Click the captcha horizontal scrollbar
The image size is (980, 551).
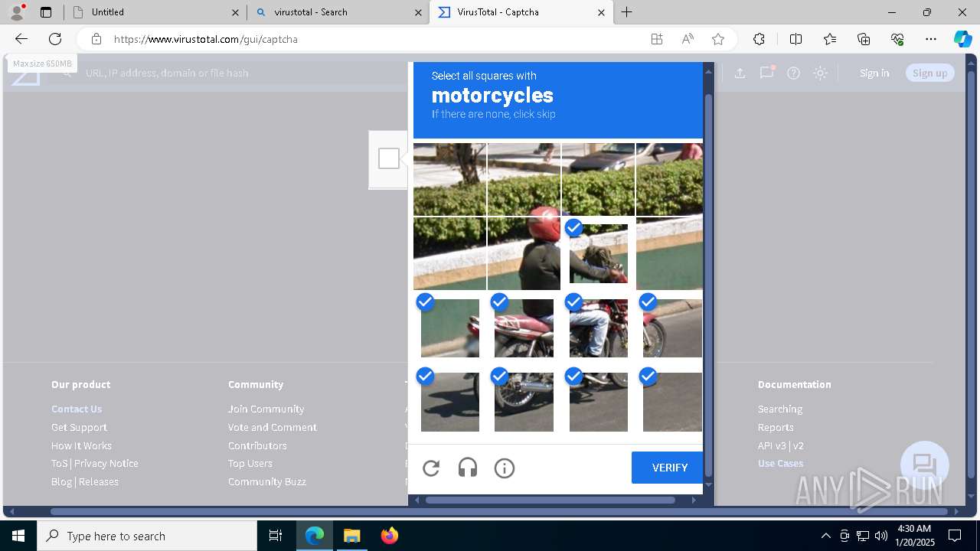[x=550, y=500]
